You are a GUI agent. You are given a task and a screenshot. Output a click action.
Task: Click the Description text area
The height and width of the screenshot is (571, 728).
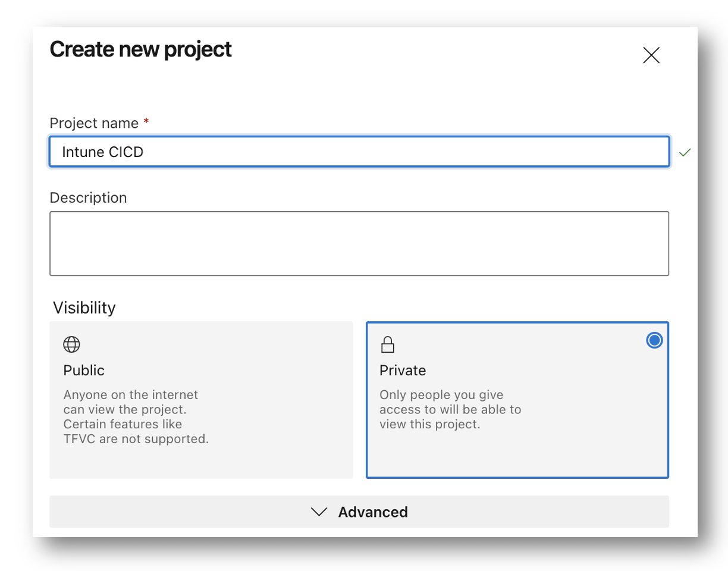pyautogui.click(x=359, y=243)
